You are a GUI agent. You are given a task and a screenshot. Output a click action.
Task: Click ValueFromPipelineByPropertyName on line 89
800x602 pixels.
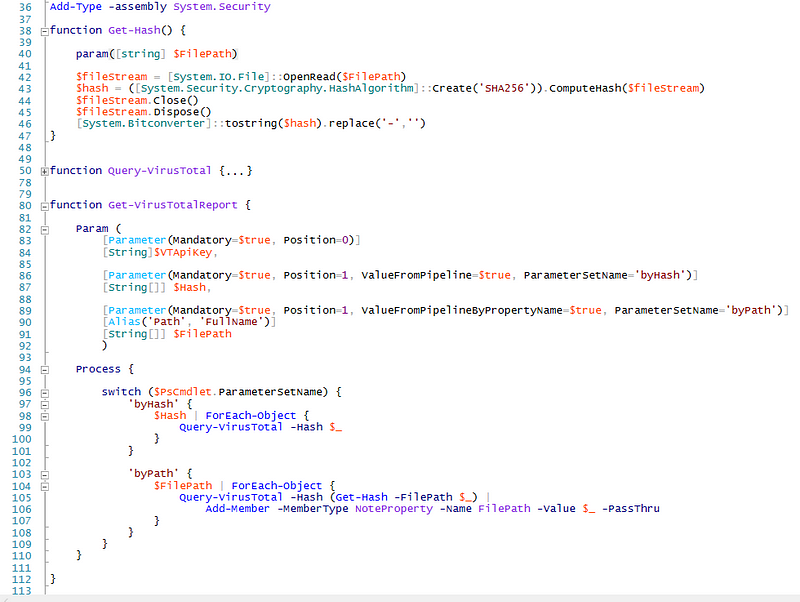461,310
